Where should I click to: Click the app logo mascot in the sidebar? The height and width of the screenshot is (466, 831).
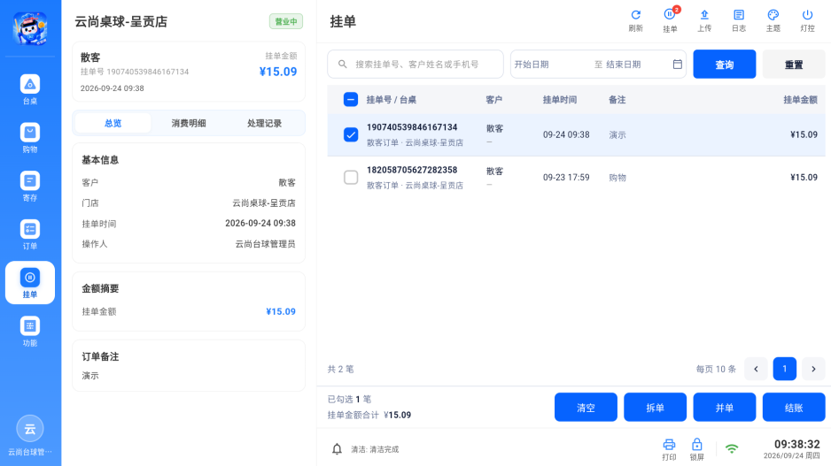click(x=30, y=29)
